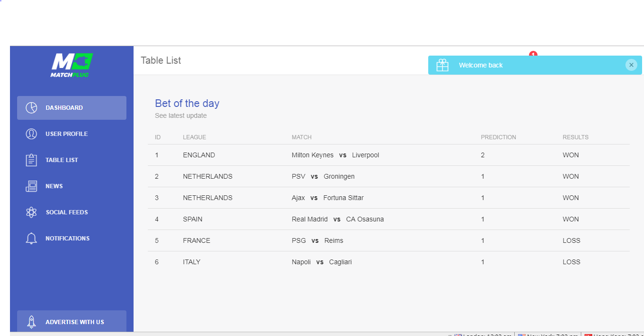The height and width of the screenshot is (336, 644).
Task: Select the Real Madrid vs CA Osasuna row
Action: [389, 219]
